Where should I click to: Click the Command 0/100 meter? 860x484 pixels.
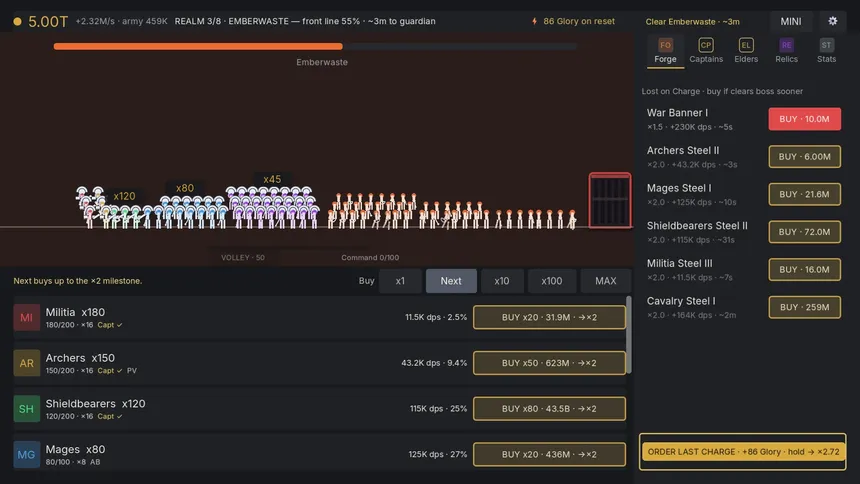click(370, 257)
